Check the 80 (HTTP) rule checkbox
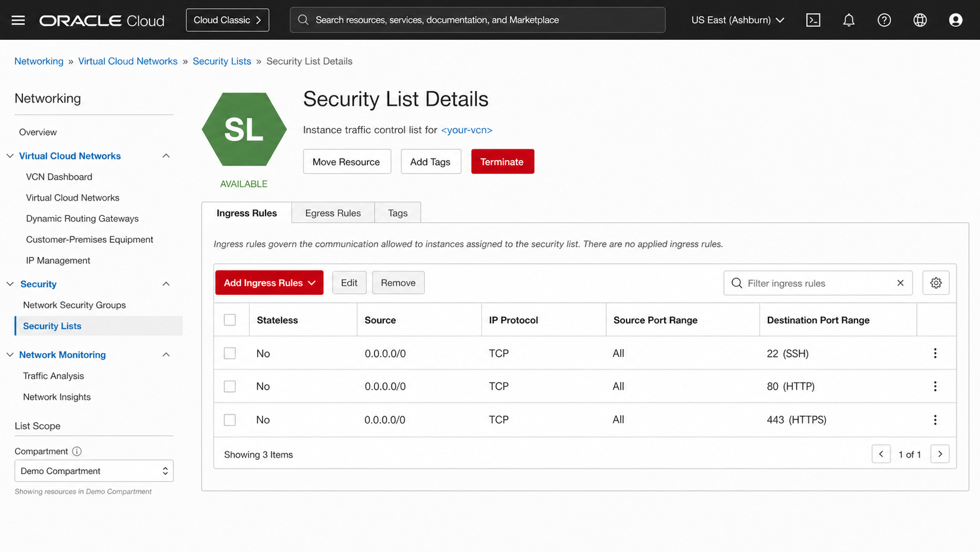The image size is (980, 552). (230, 387)
